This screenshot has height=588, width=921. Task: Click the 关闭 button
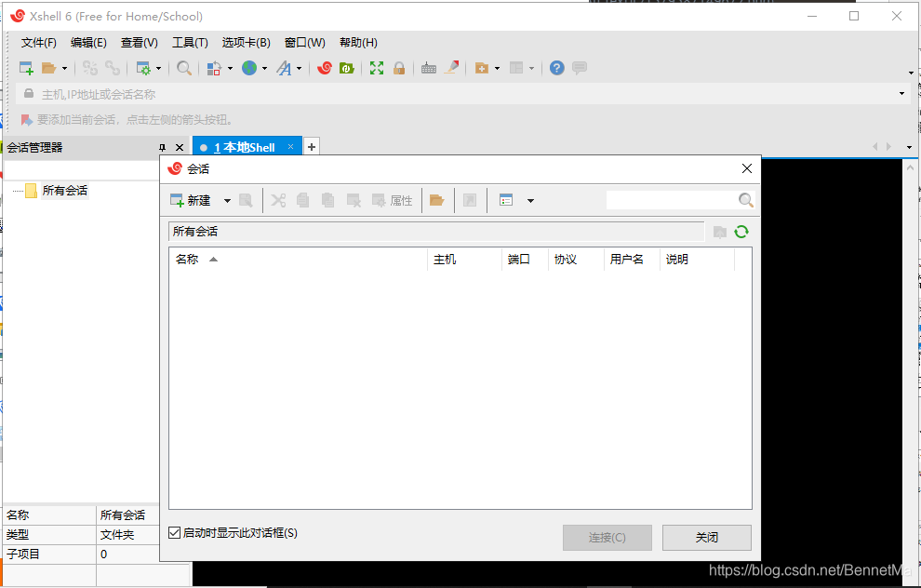(706, 538)
